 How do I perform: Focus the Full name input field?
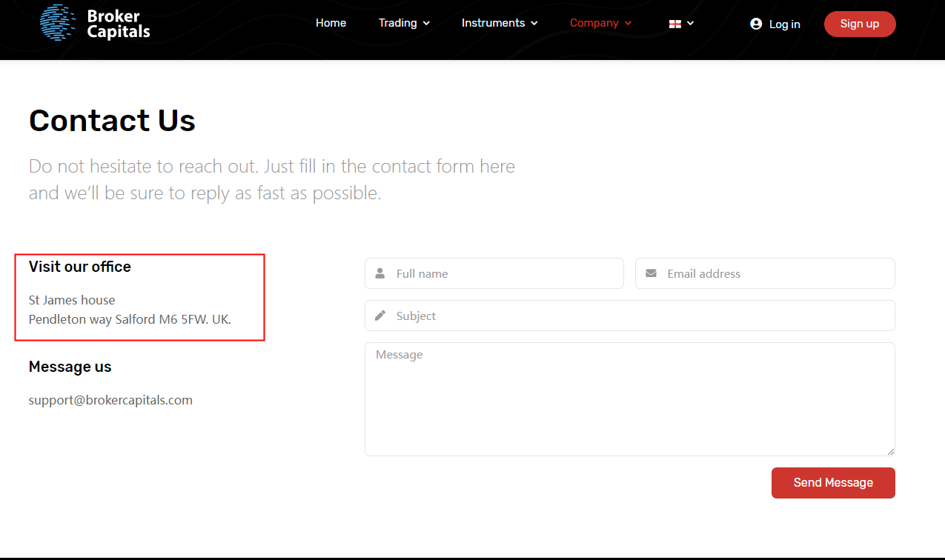504,273
